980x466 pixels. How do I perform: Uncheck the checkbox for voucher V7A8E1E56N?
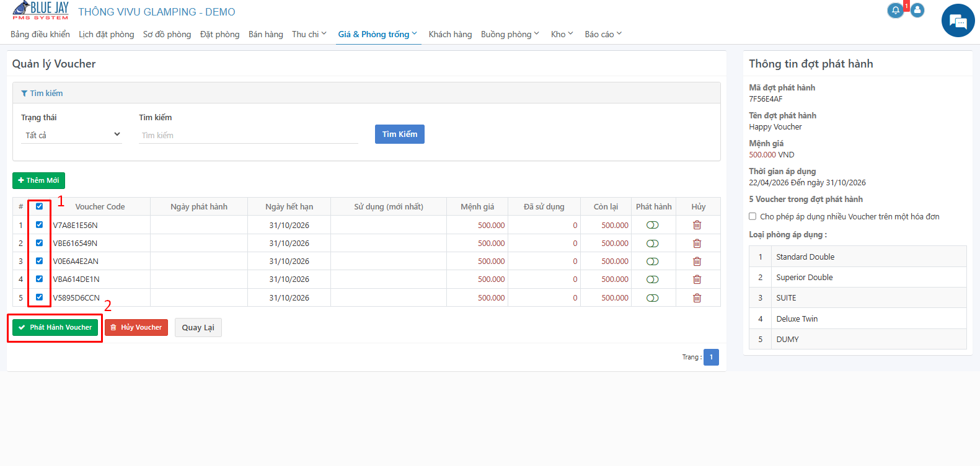pyautogui.click(x=39, y=225)
